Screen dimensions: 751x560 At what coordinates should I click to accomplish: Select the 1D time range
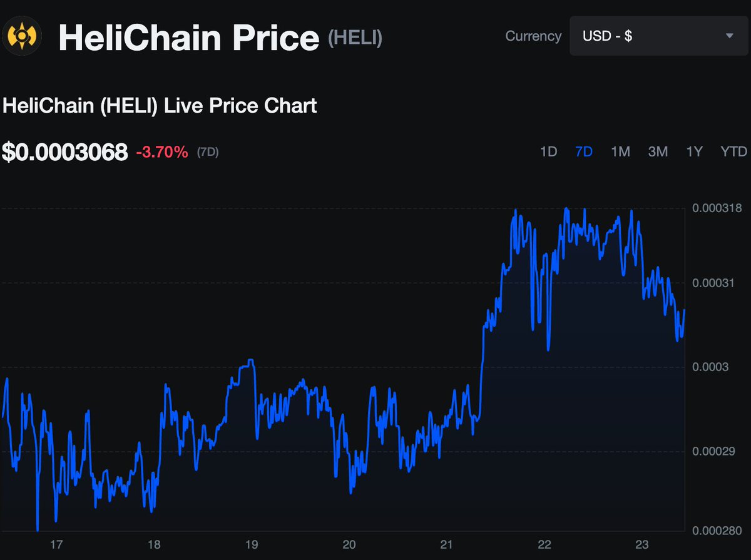[548, 151]
